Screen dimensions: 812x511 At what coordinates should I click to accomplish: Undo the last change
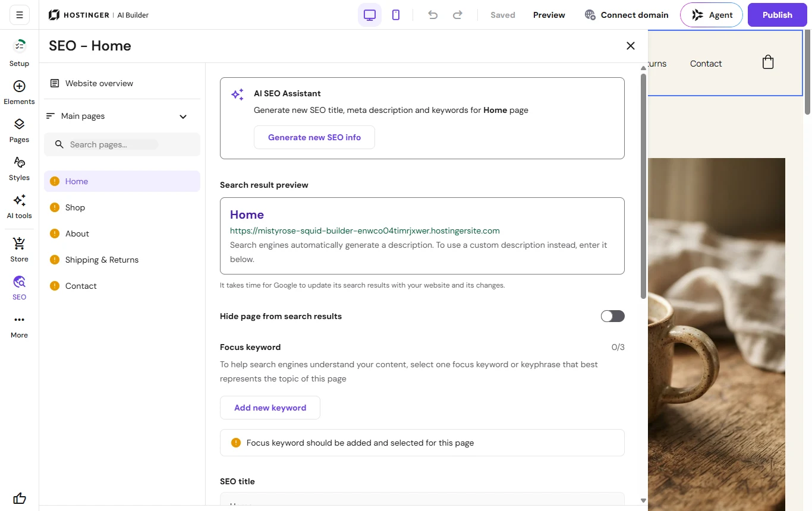click(433, 15)
